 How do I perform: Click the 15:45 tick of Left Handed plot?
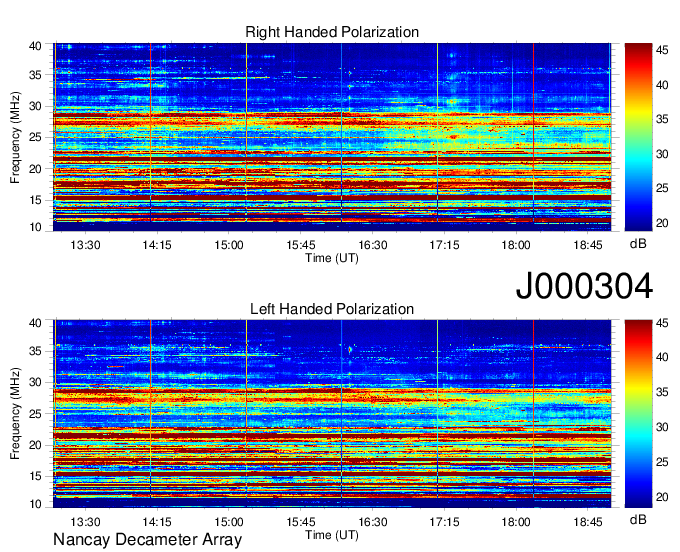click(x=301, y=522)
